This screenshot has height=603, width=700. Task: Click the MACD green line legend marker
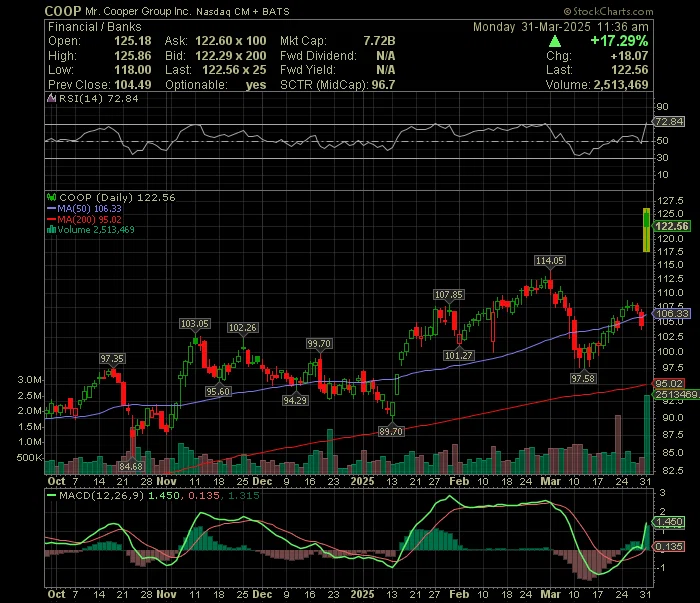[51, 495]
